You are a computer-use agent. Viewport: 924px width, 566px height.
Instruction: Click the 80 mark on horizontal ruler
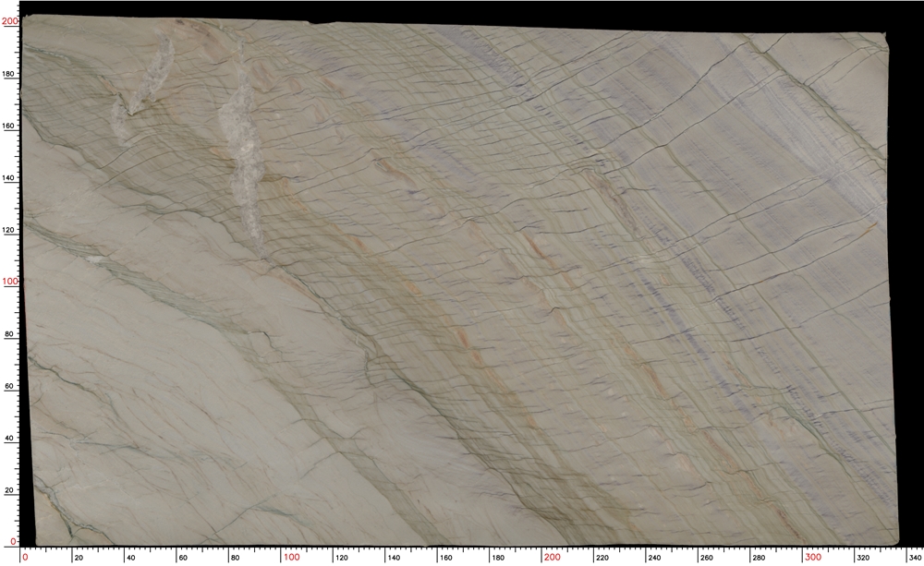click(x=235, y=557)
